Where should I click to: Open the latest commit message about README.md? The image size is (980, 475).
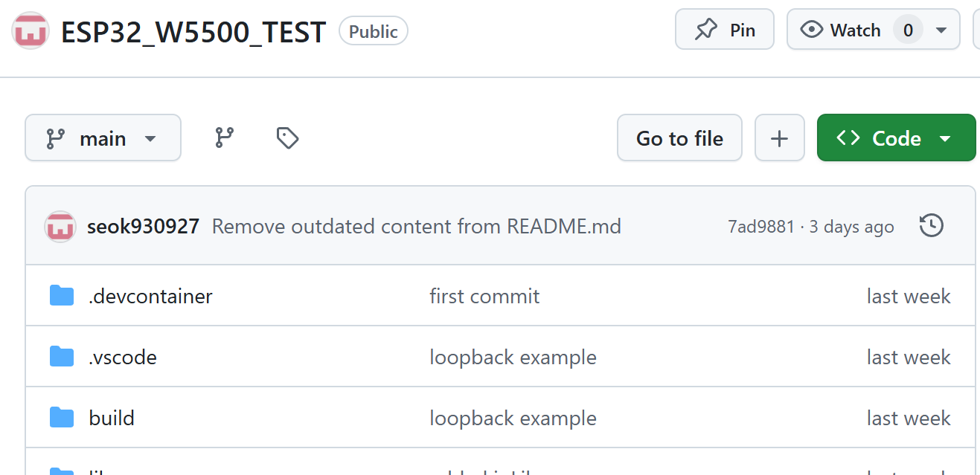pos(416,226)
